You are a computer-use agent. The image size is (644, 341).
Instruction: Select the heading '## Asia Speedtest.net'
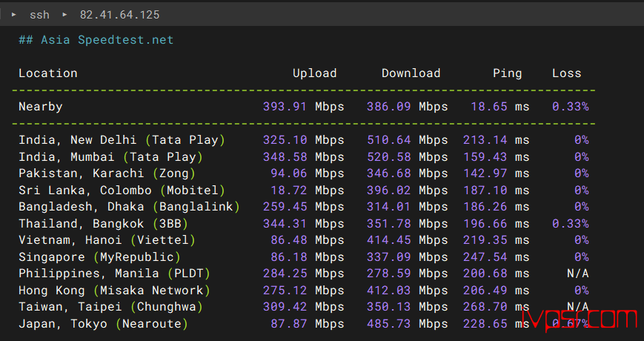click(x=96, y=40)
